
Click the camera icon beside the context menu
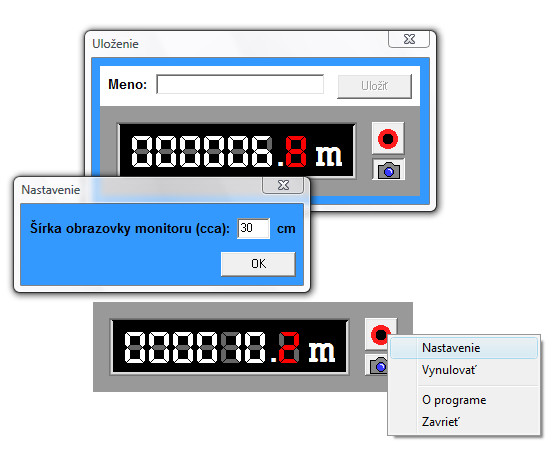[x=377, y=365]
